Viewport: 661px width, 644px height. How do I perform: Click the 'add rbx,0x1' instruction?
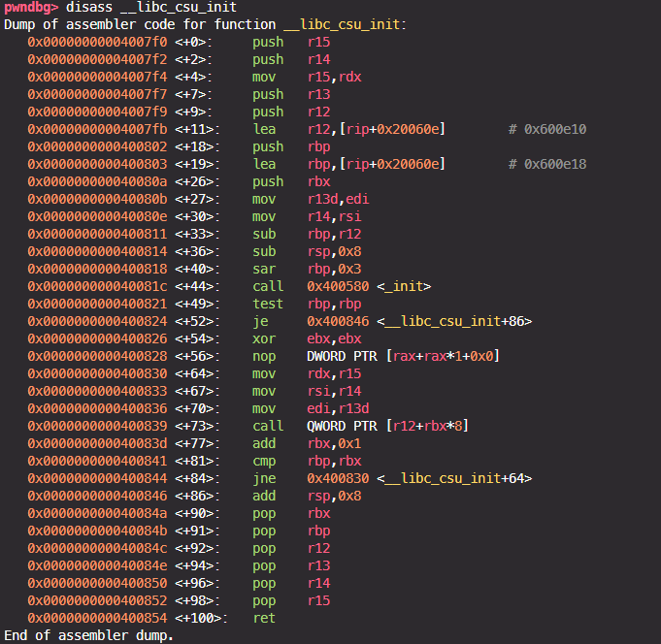[x=307, y=443]
